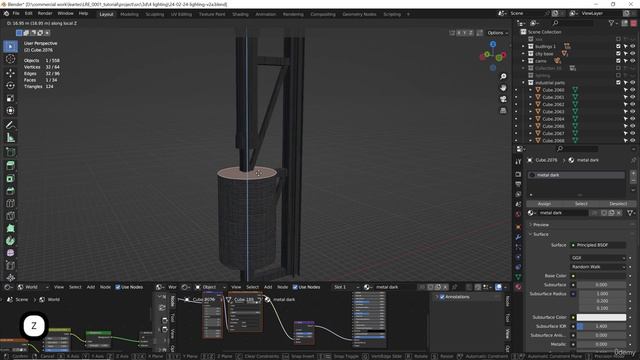The height and width of the screenshot is (360, 640).
Task: Toggle the camera view icon
Action: [x=503, y=99]
